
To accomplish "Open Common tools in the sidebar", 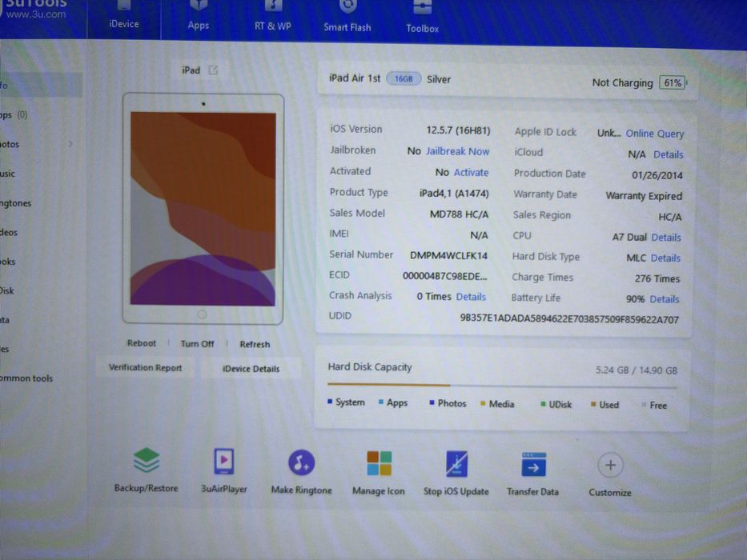I will (x=26, y=378).
